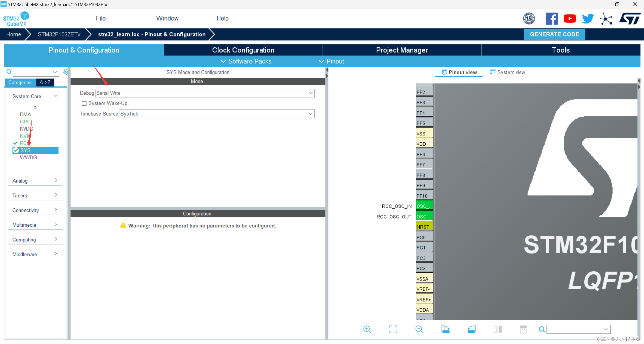Expand the Computing category

(35, 239)
